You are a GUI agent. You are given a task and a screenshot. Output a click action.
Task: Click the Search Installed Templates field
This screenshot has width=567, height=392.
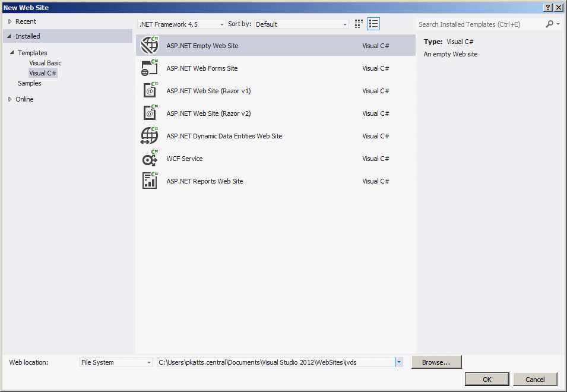tap(481, 24)
